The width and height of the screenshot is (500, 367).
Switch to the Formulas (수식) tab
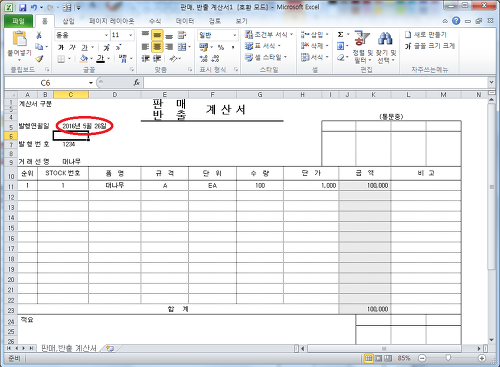tap(155, 21)
